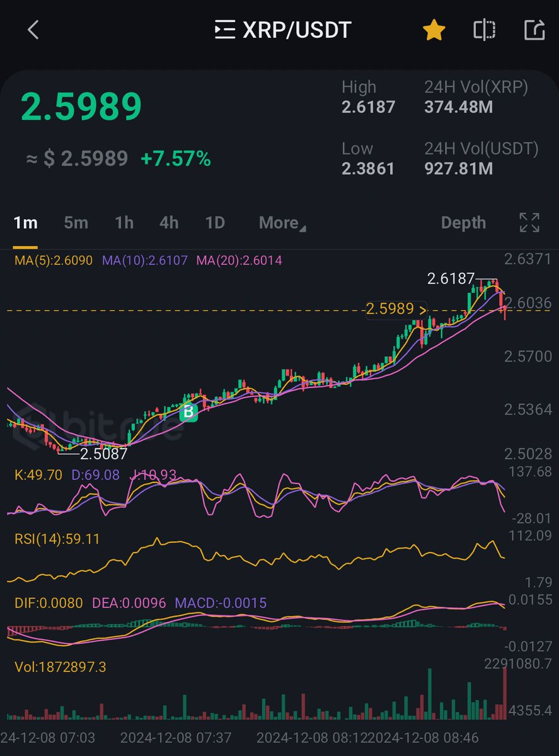Tap the 2.5087 low marker on the chart
This screenshot has height=756, width=559.
(x=103, y=453)
